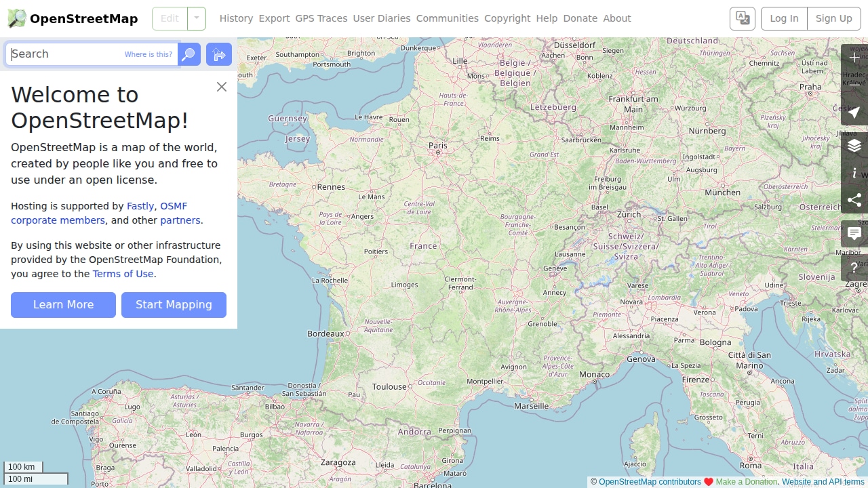Click the Learn More button
Screen dimensions: 868x488
[63, 305]
